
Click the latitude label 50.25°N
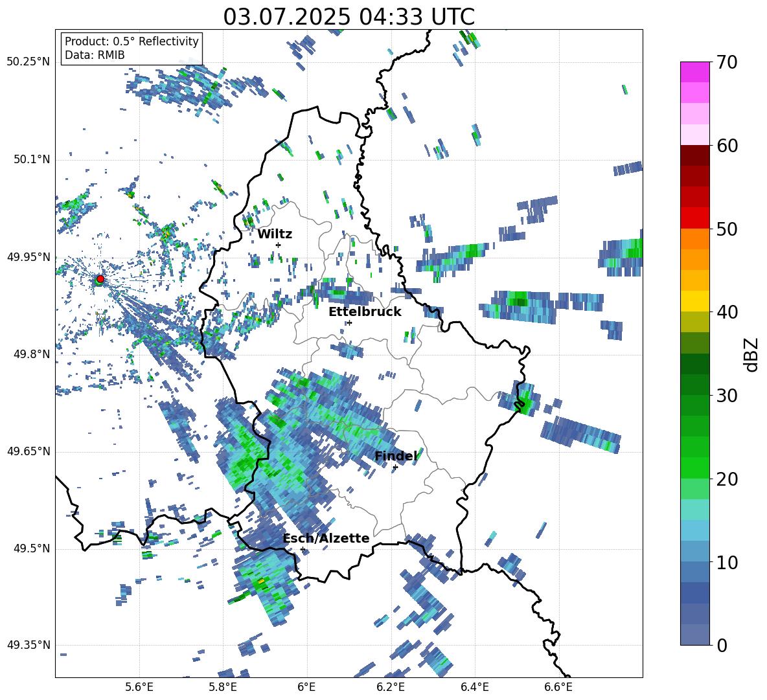tap(29, 62)
